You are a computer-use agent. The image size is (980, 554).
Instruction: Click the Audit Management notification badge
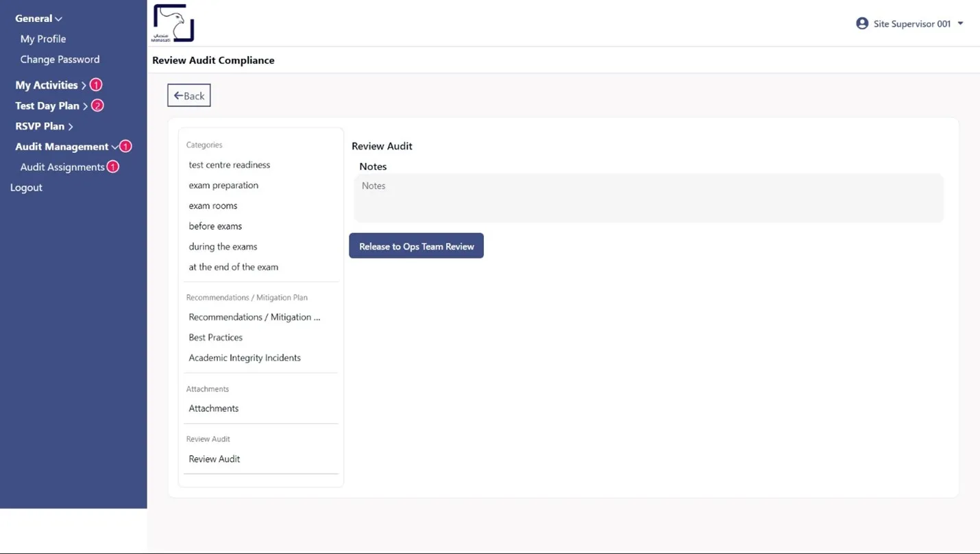[x=125, y=146]
